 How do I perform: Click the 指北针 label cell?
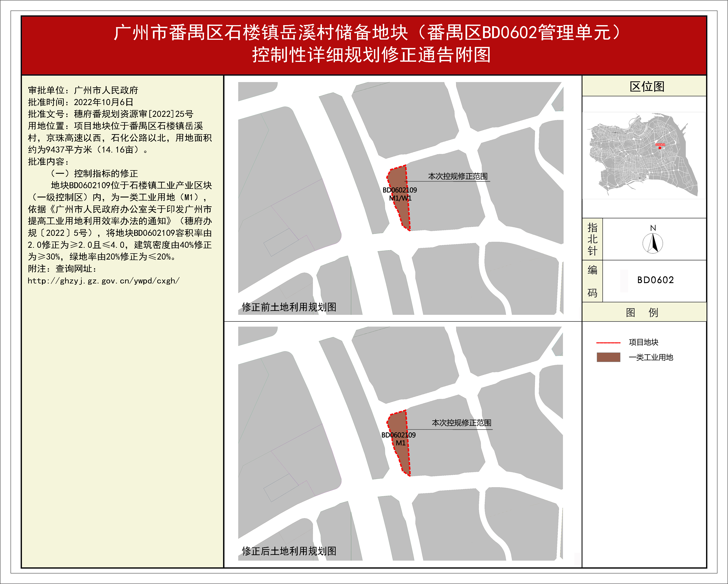(x=592, y=239)
